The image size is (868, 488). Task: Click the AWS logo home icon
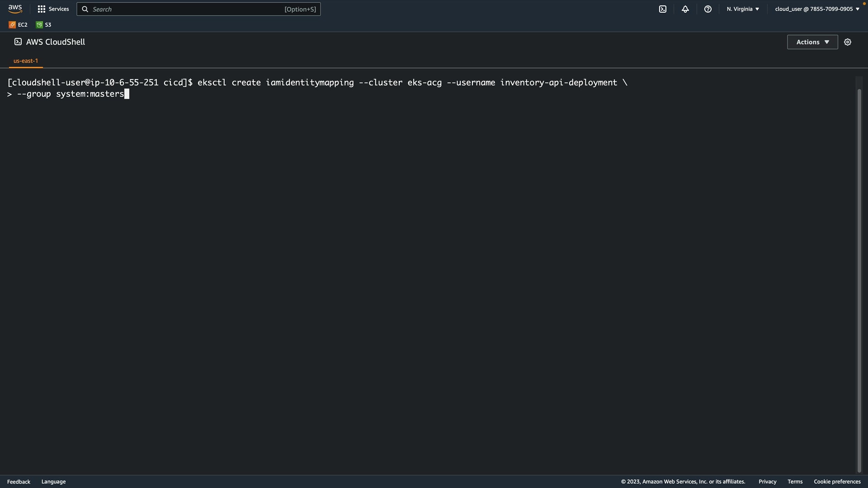click(x=15, y=9)
